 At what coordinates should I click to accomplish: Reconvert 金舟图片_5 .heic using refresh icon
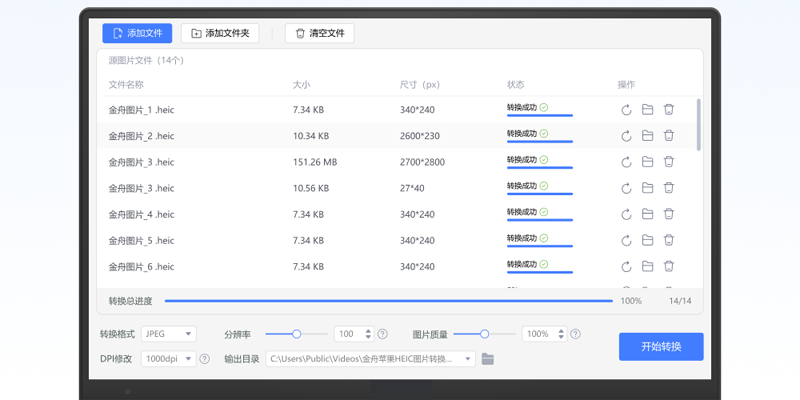626,240
